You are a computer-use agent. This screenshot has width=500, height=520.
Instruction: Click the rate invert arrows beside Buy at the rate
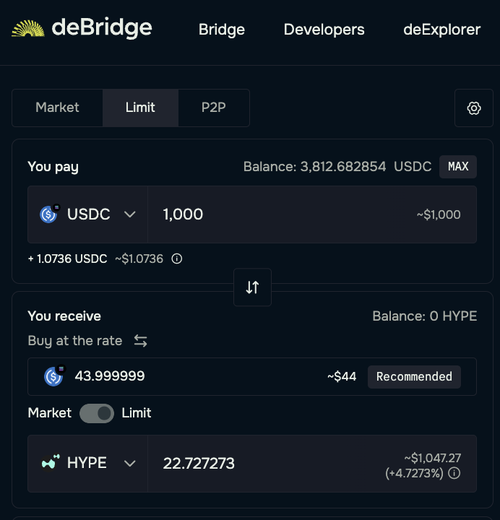coord(140,341)
